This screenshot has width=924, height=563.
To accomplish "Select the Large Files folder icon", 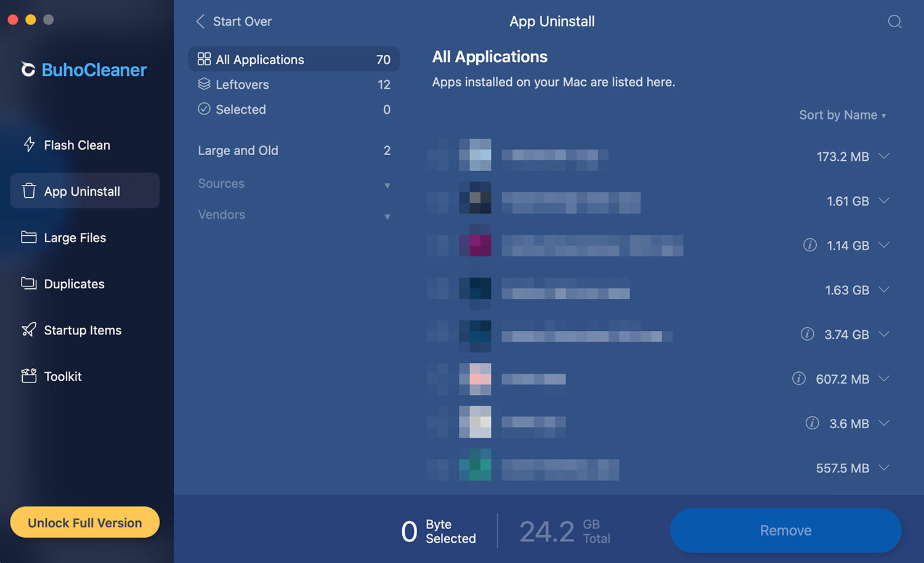I will [29, 237].
